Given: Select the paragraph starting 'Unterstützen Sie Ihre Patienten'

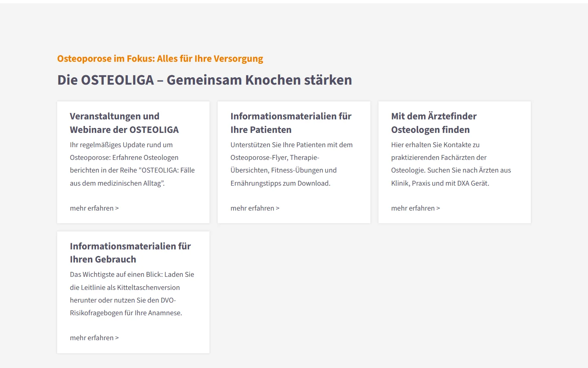Looking at the screenshot, I should (292, 164).
